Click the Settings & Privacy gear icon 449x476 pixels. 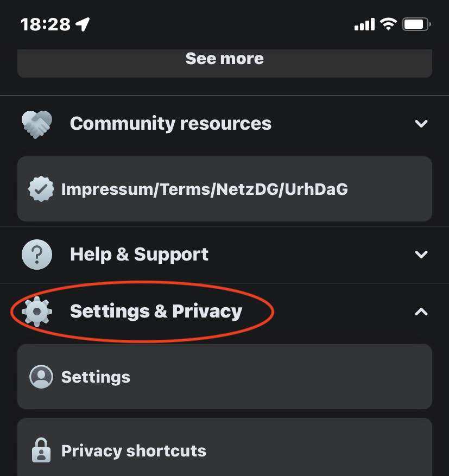point(37,312)
